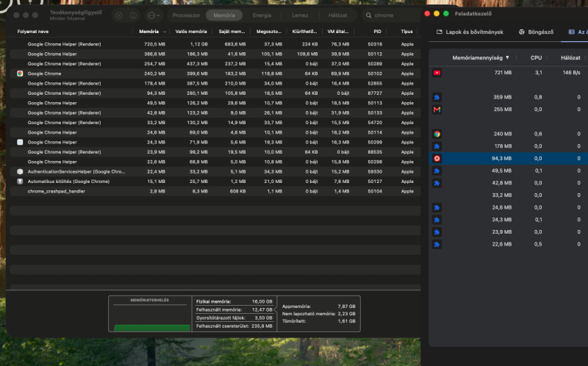Switch to the Processzor tab
This screenshot has width=588, height=366.
(x=186, y=15)
